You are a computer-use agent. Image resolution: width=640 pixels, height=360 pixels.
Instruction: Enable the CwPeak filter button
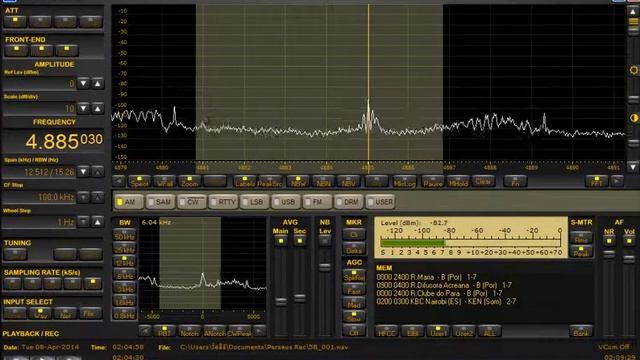click(240, 331)
